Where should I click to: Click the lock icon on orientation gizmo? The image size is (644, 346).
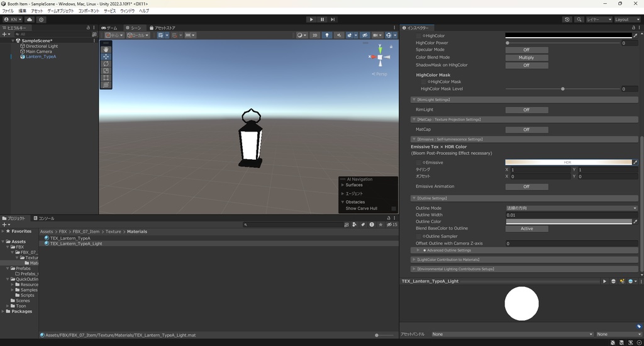pyautogui.click(x=391, y=47)
